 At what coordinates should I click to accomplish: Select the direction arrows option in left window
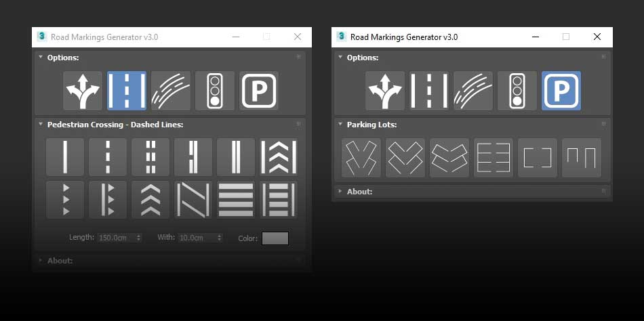click(x=83, y=91)
